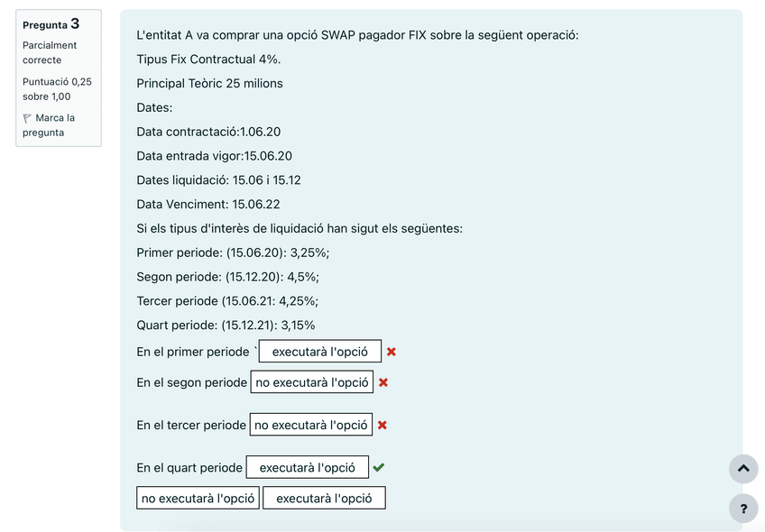
Task: Click the red X beside segon periode answer
Action: tap(383, 382)
